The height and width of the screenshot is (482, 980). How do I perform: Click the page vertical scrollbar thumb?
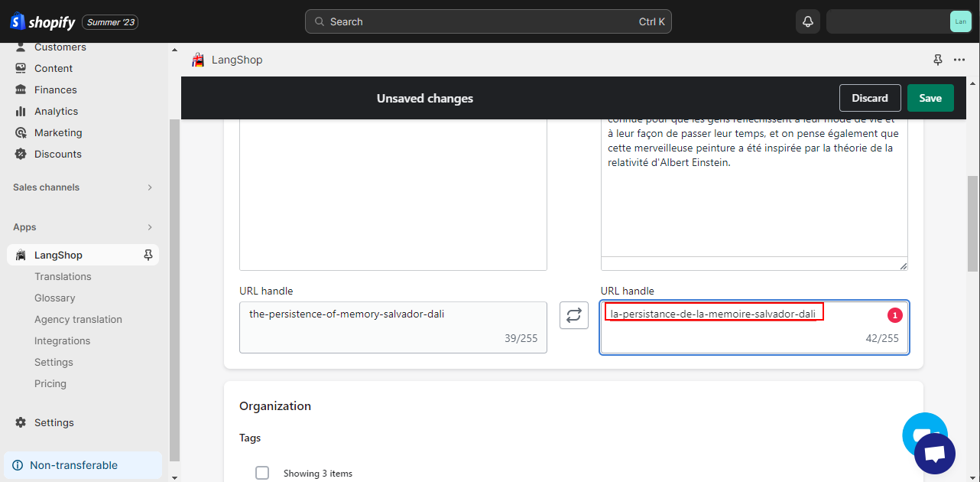click(972, 223)
